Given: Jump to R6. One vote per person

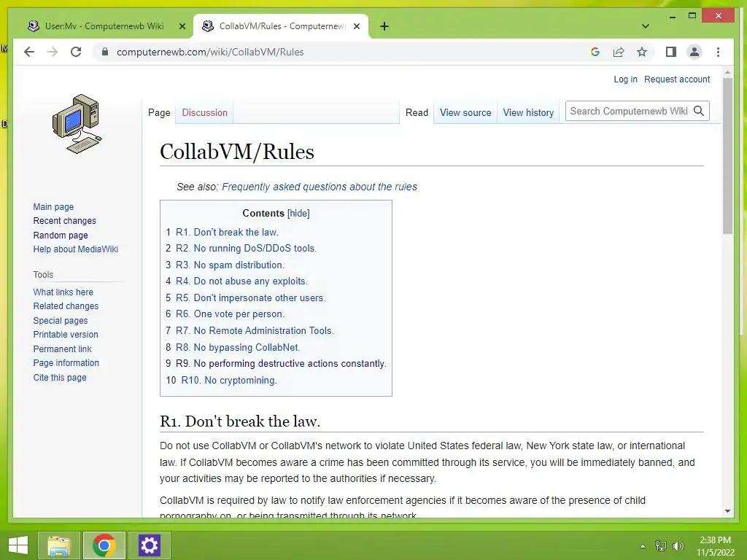Looking at the screenshot, I should coord(230,314).
